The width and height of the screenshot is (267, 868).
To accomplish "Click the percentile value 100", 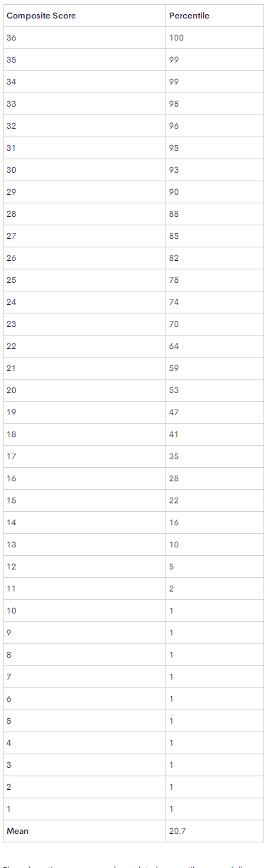I will pos(176,38).
